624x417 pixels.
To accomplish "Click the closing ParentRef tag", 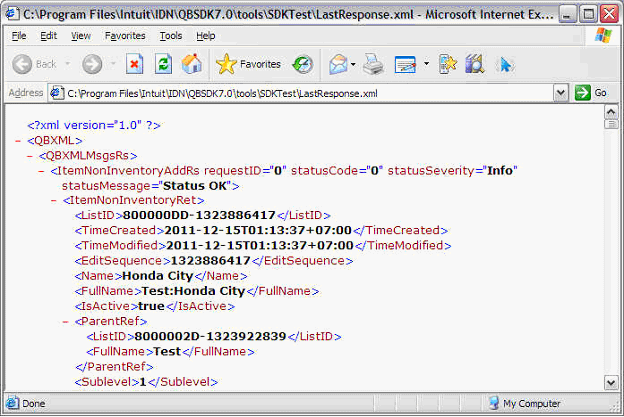I will [x=115, y=366].
